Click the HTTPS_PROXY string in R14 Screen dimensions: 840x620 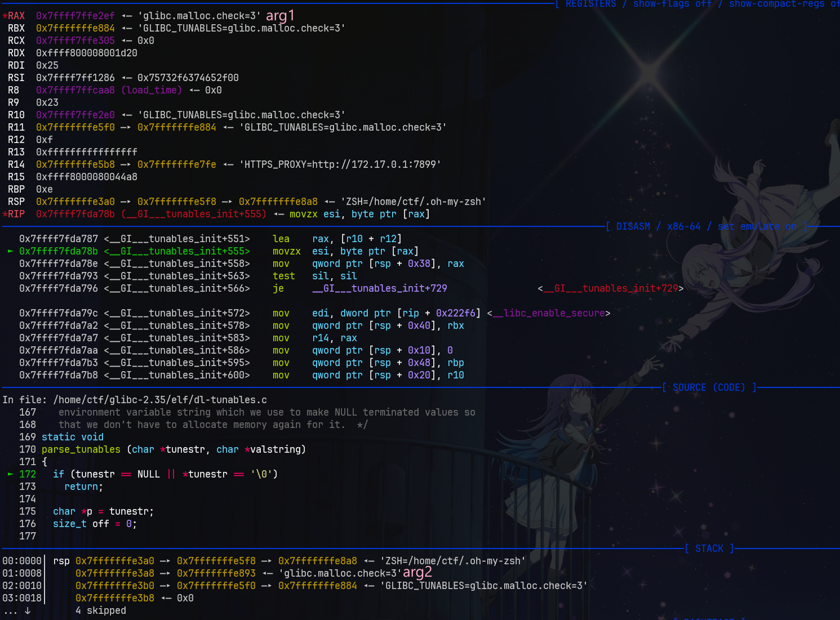pyautogui.click(x=340, y=164)
